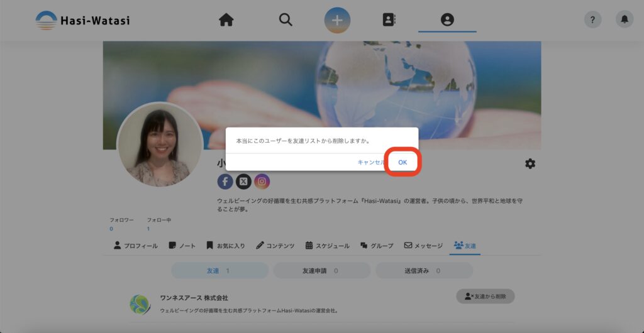Viewport: 644px width, 333px height.
Task: Open profile settings gear icon
Action: pos(530,163)
